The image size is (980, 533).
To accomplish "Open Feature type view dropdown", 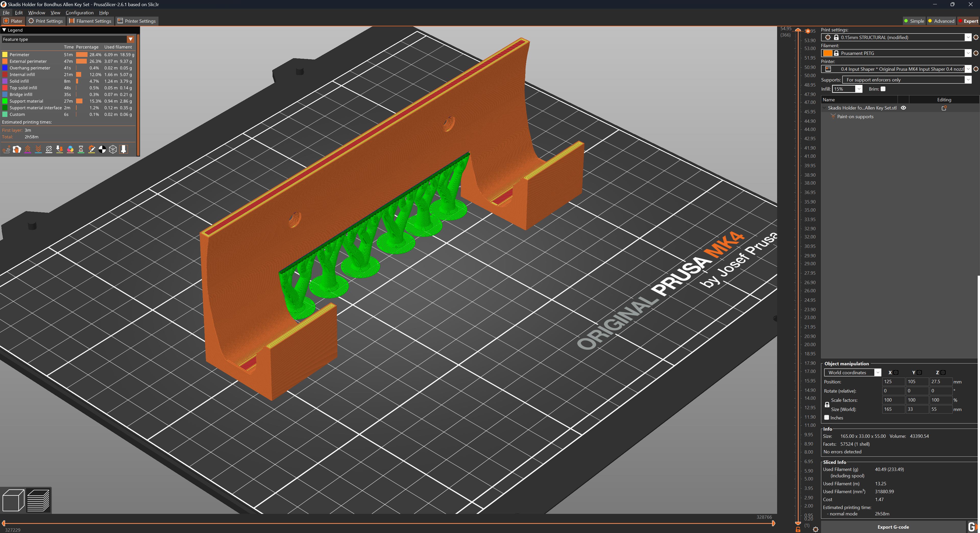I will (130, 39).
